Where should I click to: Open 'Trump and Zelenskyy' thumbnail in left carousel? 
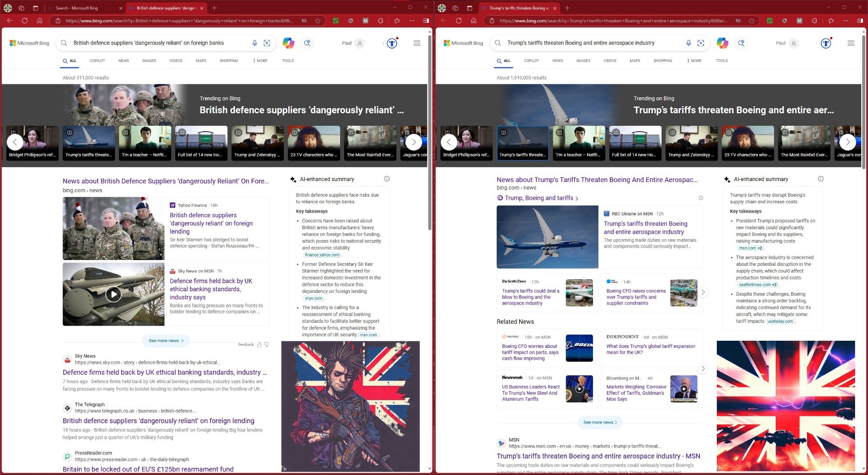(257, 142)
